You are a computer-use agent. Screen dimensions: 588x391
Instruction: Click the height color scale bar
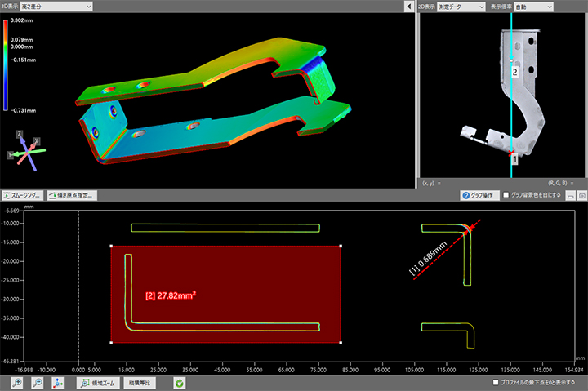[7, 64]
